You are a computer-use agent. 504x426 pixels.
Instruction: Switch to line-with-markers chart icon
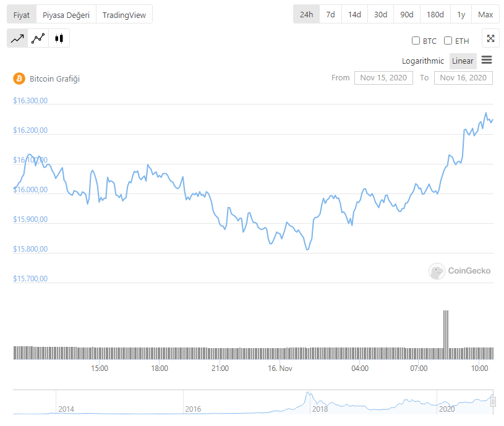click(38, 38)
